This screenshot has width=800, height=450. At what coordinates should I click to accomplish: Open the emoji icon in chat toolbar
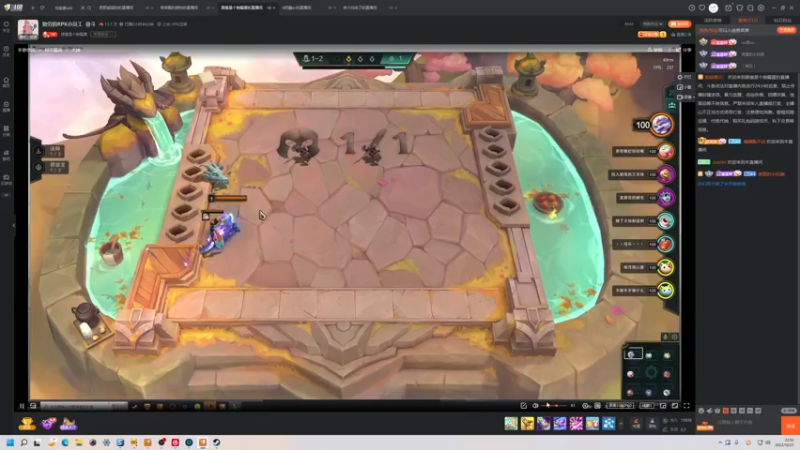(x=702, y=410)
